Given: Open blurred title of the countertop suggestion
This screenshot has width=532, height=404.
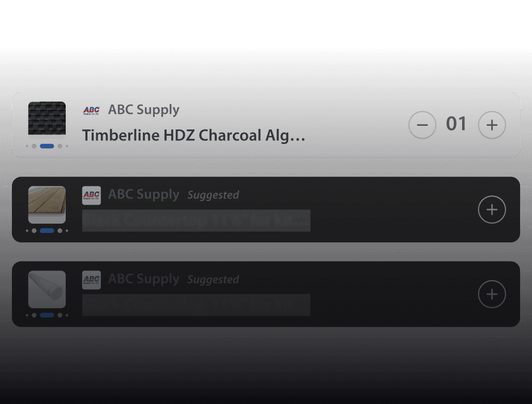Looking at the screenshot, I should [196, 221].
